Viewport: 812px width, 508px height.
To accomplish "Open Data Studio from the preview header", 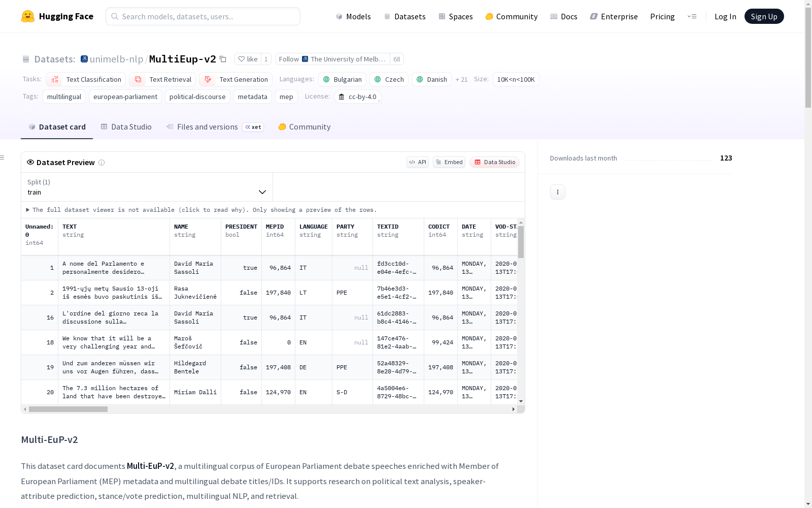I will tap(494, 162).
